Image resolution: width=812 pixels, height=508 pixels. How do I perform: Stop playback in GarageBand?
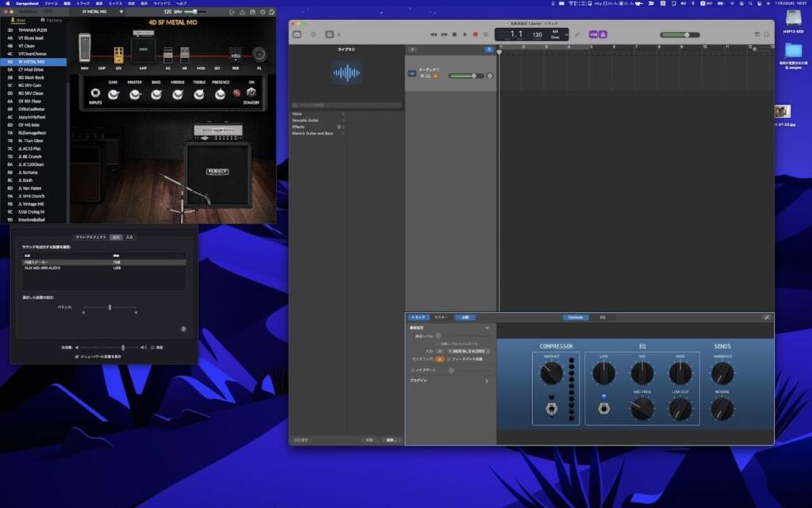(x=454, y=35)
